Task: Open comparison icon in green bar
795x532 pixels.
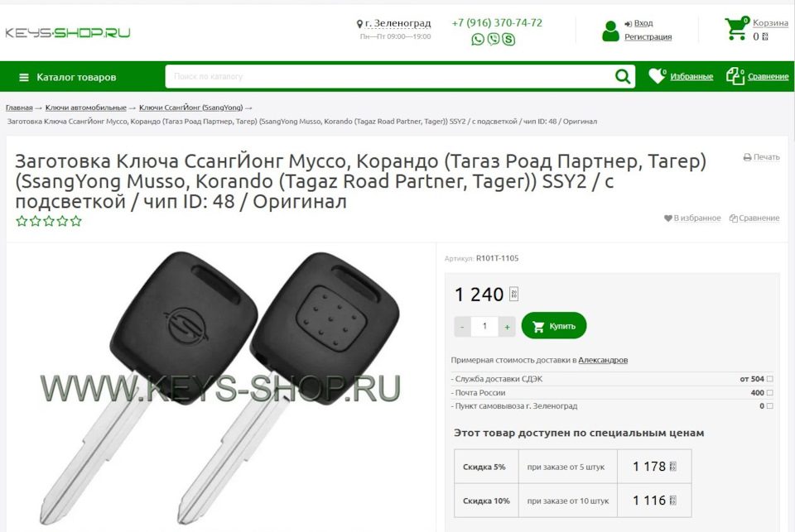Action: pos(735,76)
